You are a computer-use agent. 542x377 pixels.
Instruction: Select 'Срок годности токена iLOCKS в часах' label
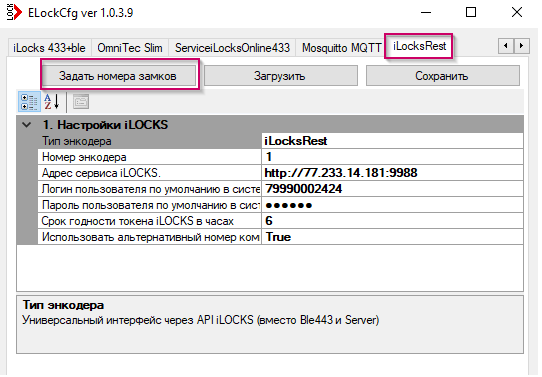coord(150,221)
